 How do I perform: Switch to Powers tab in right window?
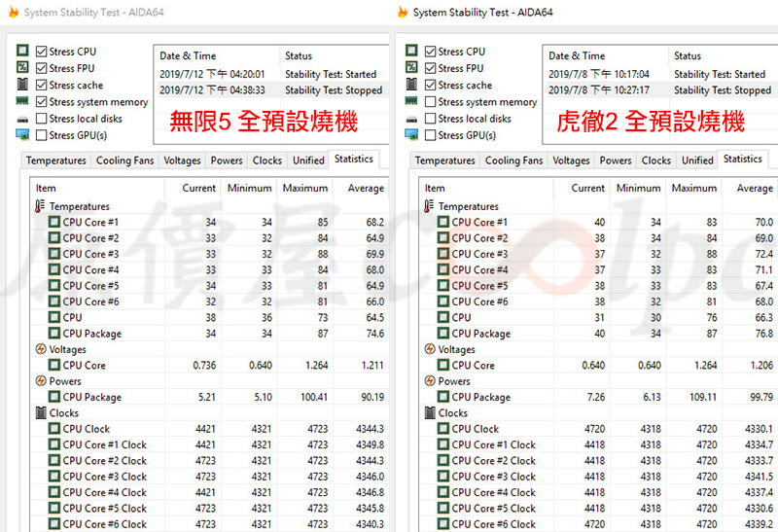click(616, 160)
